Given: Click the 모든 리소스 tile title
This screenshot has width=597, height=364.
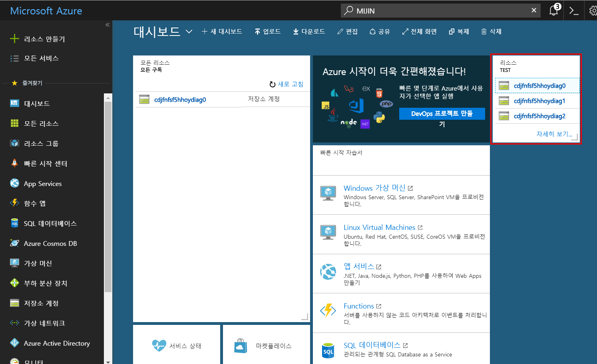Looking at the screenshot, I should coord(155,63).
